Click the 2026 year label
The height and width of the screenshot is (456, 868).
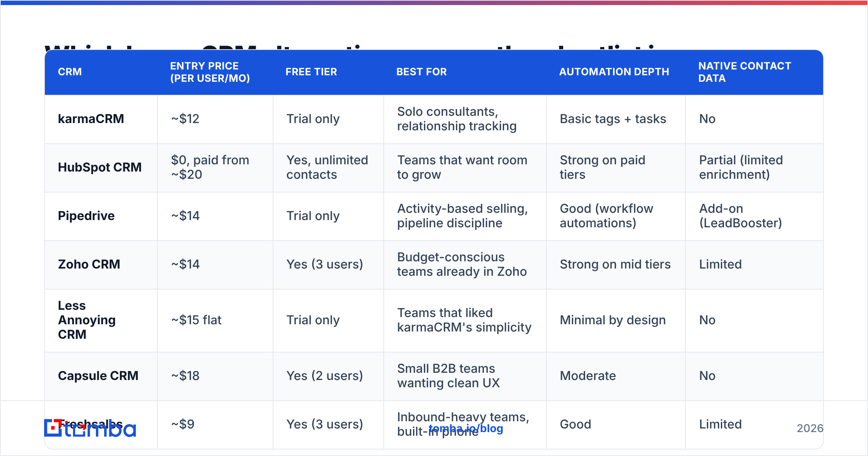tap(810, 428)
